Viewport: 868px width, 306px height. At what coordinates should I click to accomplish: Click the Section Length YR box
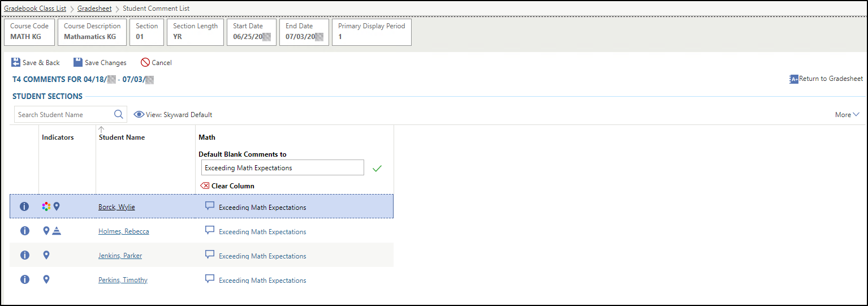(195, 32)
